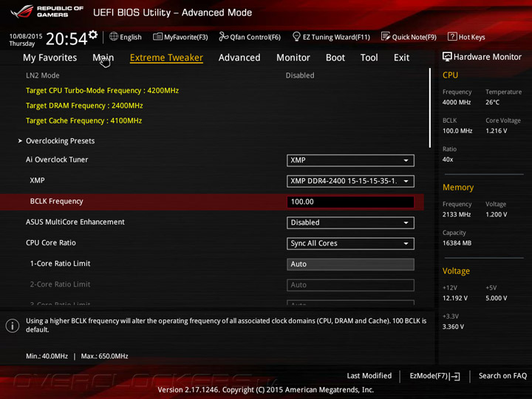Switch to the Tool tab
The image size is (532, 399).
[369, 58]
